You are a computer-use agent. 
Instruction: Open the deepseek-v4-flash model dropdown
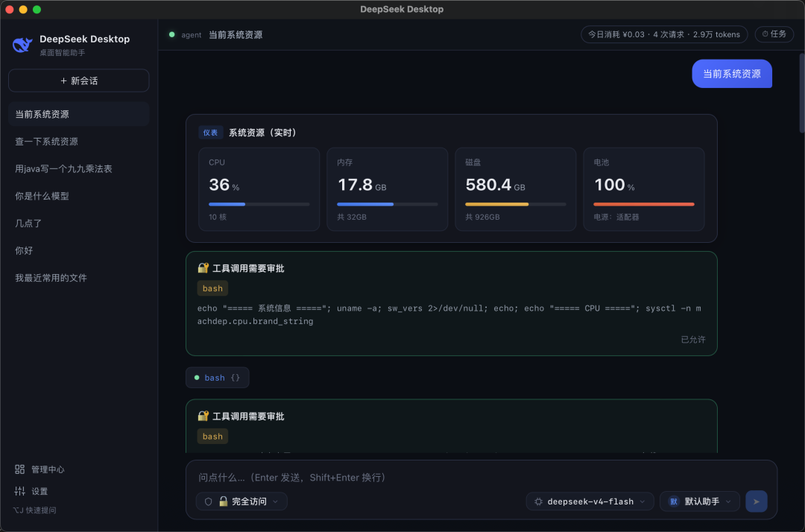coord(590,501)
